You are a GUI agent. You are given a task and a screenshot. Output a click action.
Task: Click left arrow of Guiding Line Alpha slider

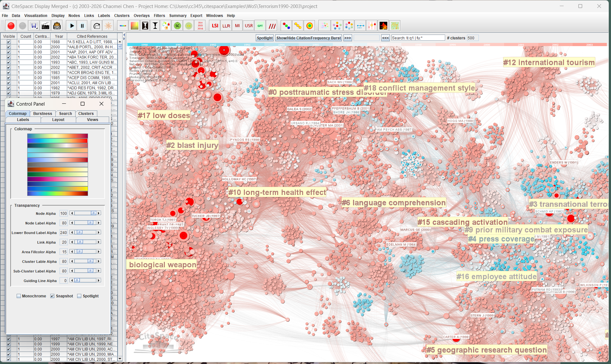pos(72,280)
